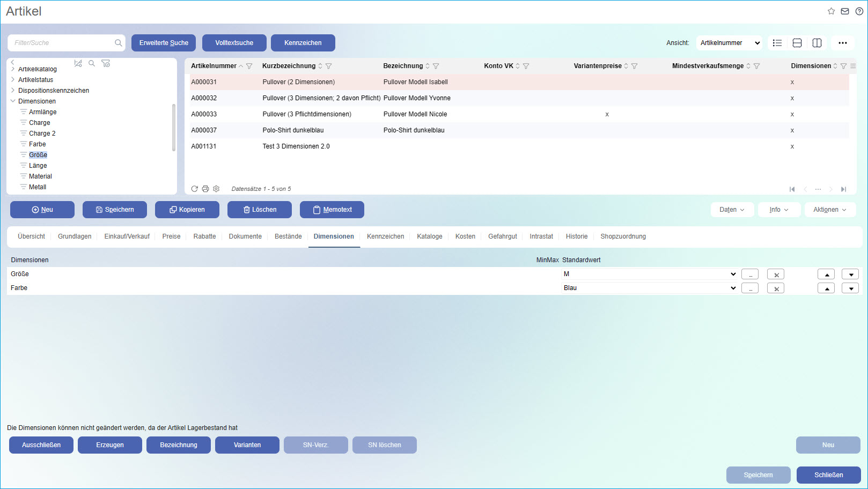This screenshot has height=489, width=868.
Task: Click the Erweiterte Suche button
Action: click(x=164, y=43)
